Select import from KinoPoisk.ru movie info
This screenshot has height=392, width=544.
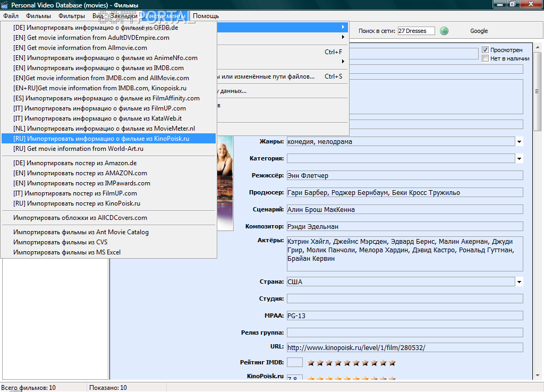pos(108,139)
